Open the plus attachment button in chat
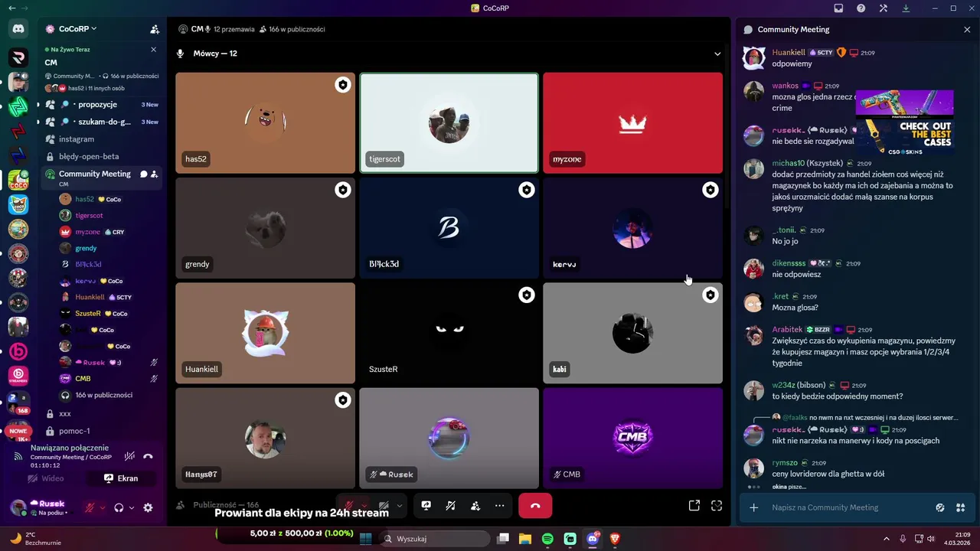The height and width of the screenshot is (551, 980). pos(754,507)
